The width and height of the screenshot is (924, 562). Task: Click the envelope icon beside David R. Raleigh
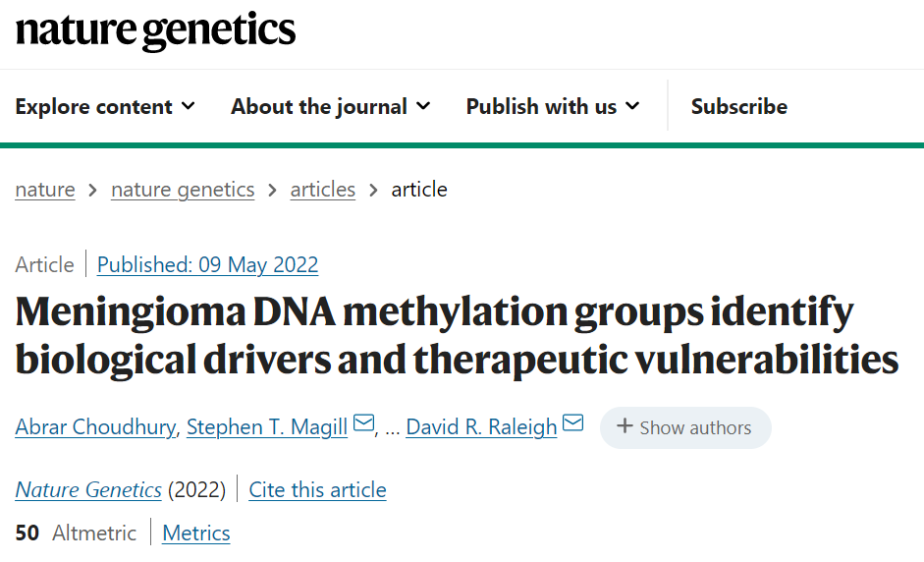coord(572,422)
